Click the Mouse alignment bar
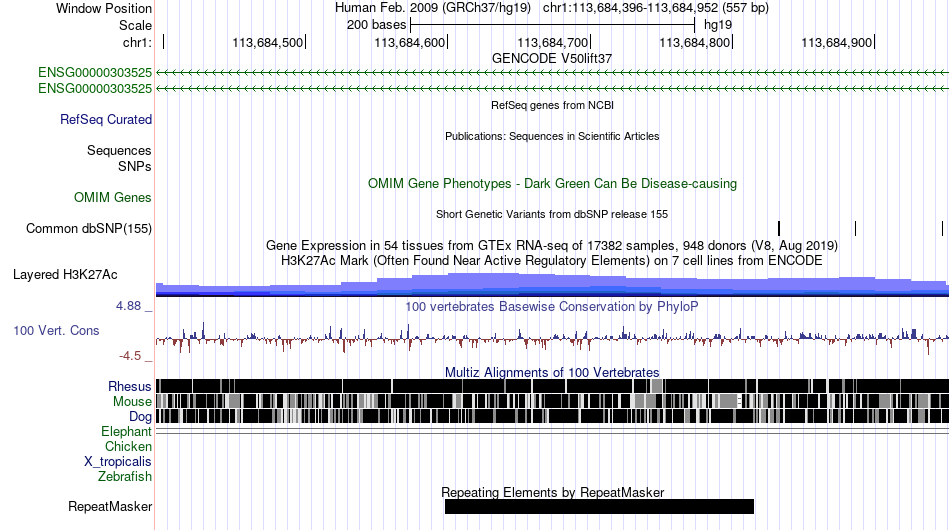The width and height of the screenshot is (950, 530). pyautogui.click(x=552, y=401)
